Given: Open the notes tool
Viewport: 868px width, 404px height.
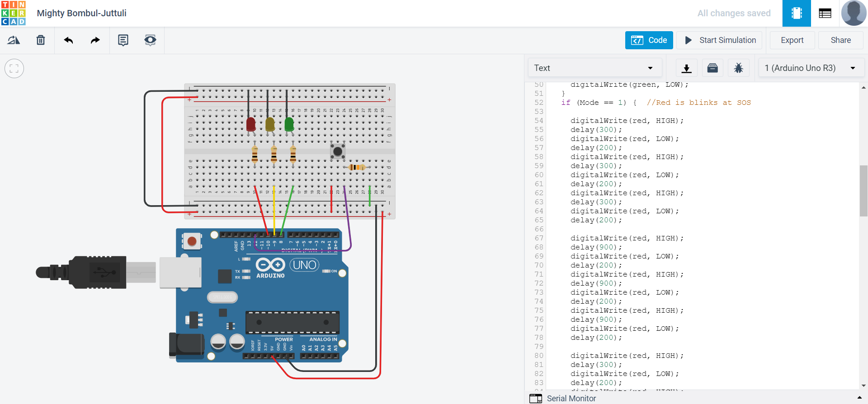Looking at the screenshot, I should pos(123,40).
